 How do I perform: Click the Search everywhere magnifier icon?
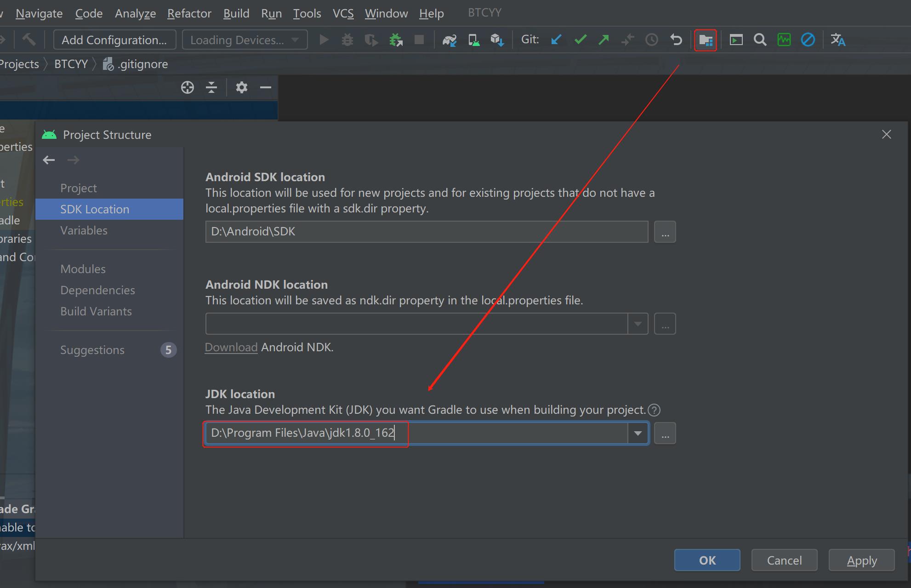point(760,40)
